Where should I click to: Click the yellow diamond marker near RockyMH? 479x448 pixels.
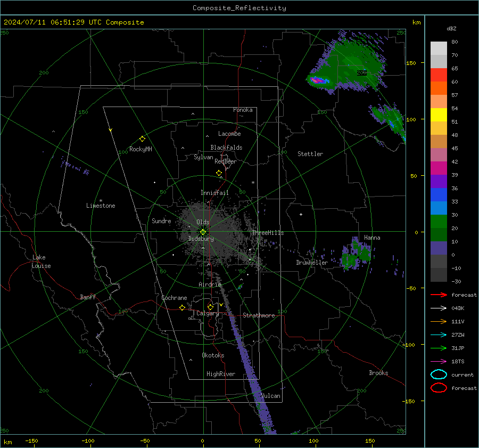(142, 139)
